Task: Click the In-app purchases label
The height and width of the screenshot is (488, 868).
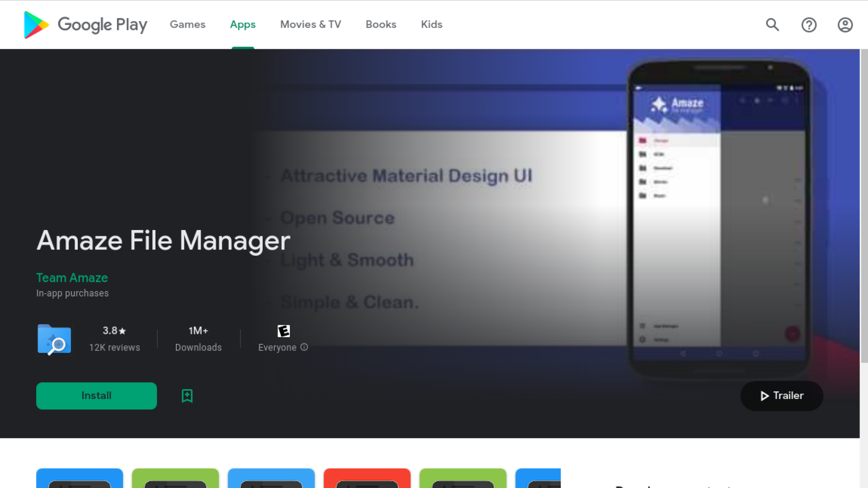Action: pyautogui.click(x=72, y=293)
